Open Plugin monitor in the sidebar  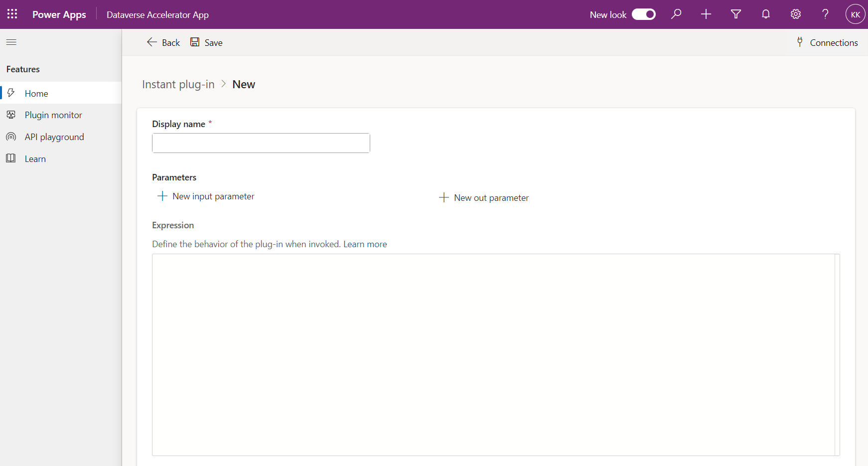click(61, 115)
